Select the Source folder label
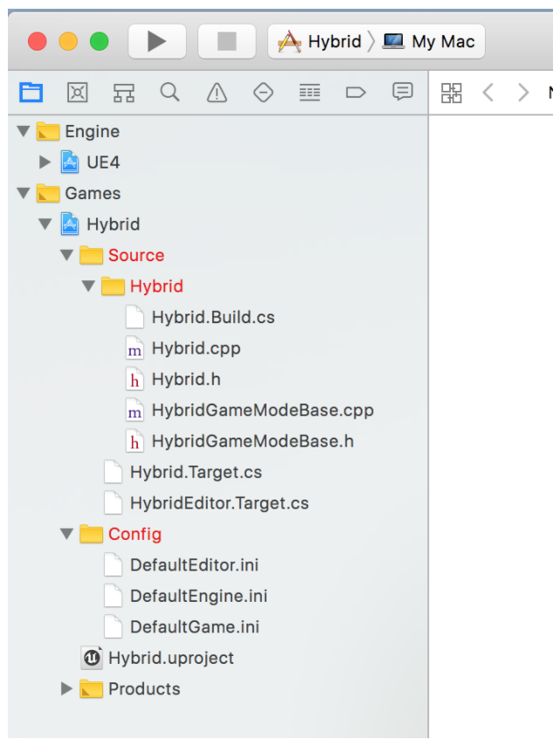The image size is (560, 746). [x=136, y=255]
